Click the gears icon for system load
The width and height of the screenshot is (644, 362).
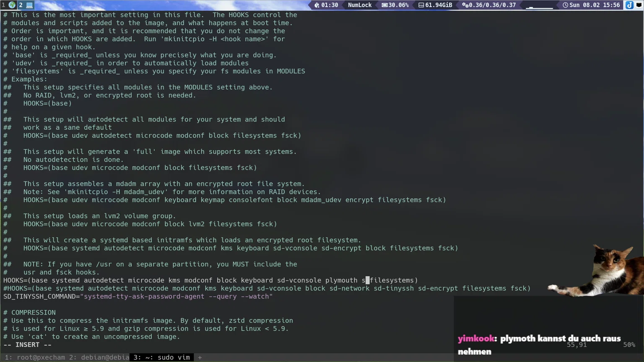pyautogui.click(x=465, y=5)
